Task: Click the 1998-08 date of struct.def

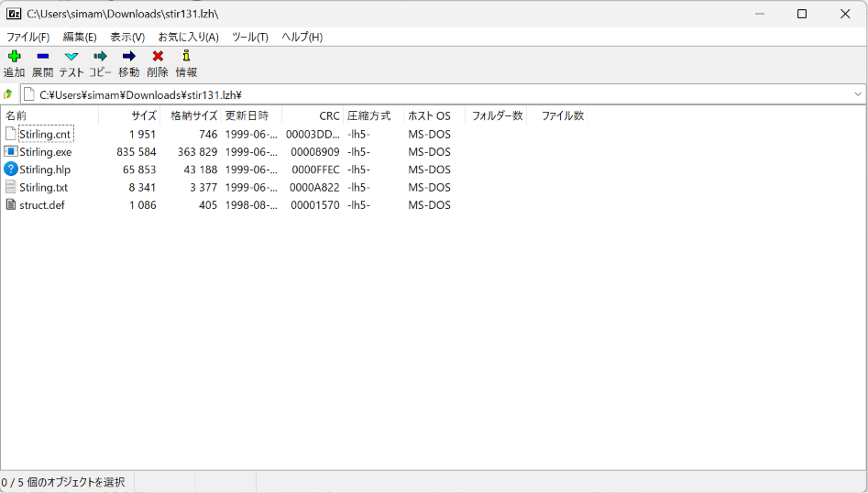Action: 251,204
